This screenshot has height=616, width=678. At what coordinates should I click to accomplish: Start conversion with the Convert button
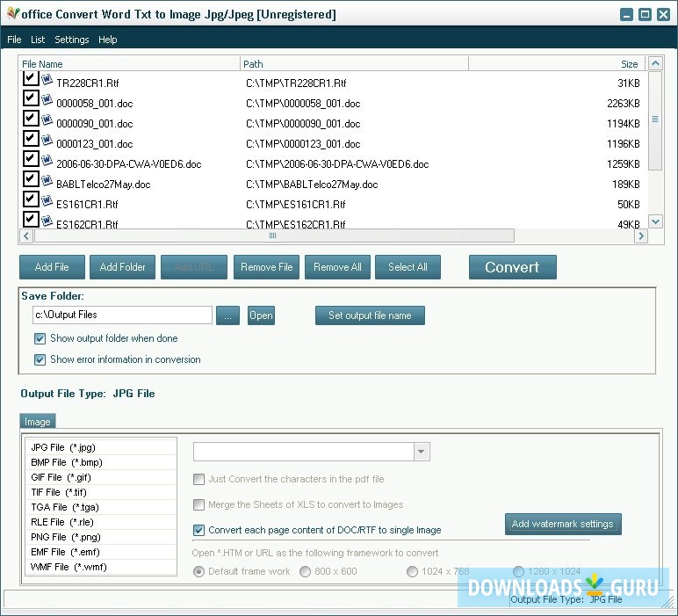[512, 267]
